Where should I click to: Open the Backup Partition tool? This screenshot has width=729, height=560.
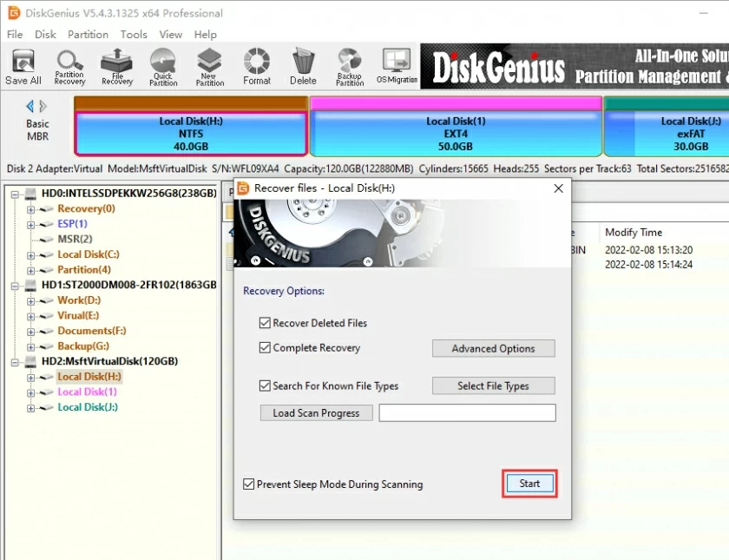click(x=349, y=65)
